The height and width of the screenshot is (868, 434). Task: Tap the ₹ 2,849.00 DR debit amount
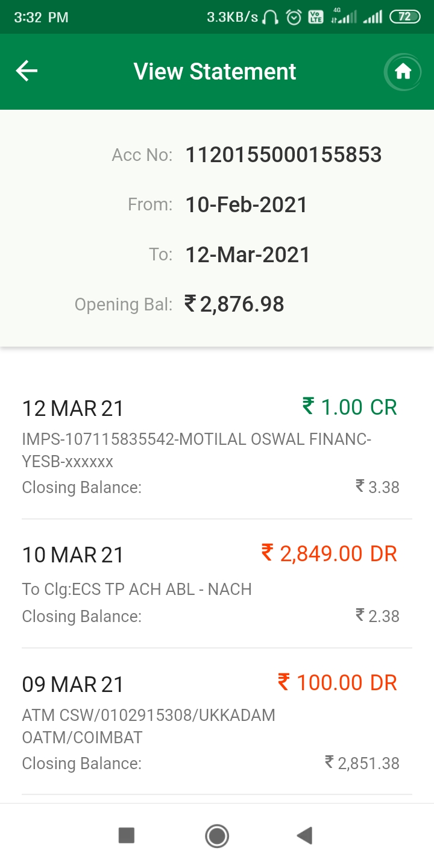[329, 553]
